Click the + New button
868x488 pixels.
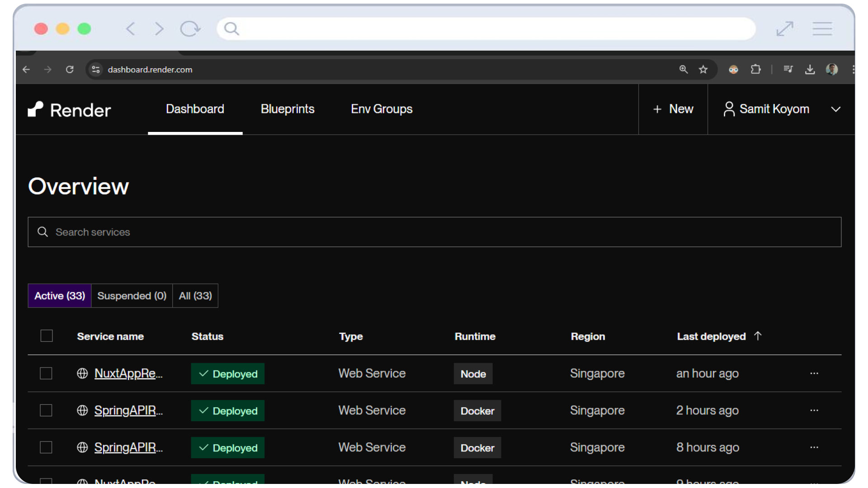(673, 109)
